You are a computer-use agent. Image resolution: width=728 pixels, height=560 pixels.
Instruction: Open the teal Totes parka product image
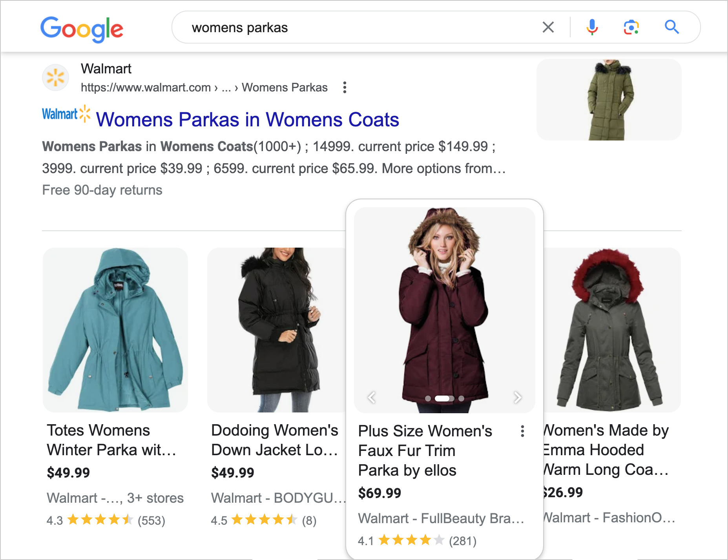click(115, 330)
